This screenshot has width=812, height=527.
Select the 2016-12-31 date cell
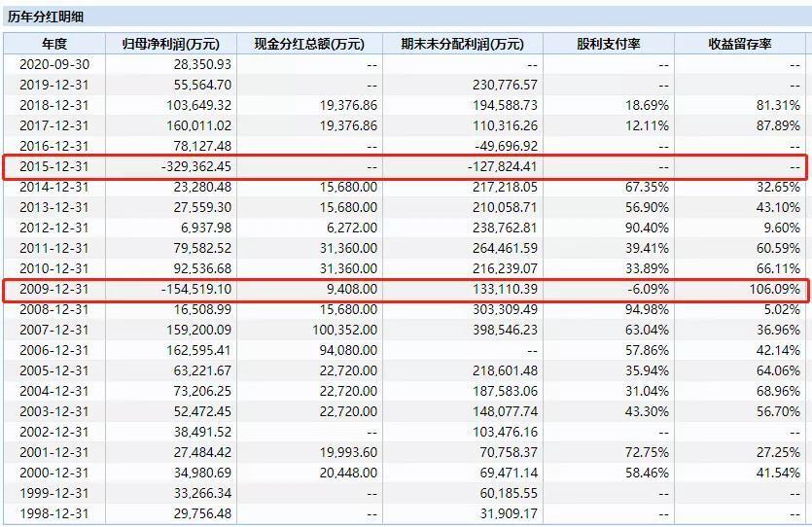click(x=54, y=146)
